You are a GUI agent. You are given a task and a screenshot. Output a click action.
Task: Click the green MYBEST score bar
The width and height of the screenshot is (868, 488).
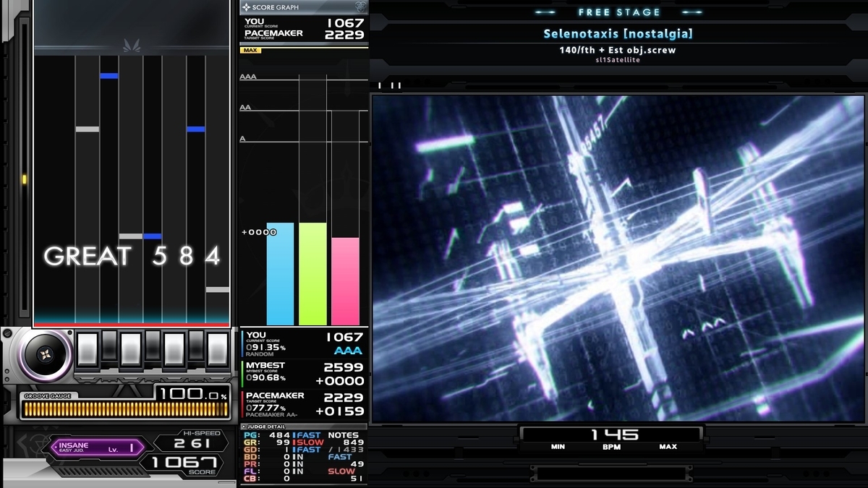(x=312, y=274)
